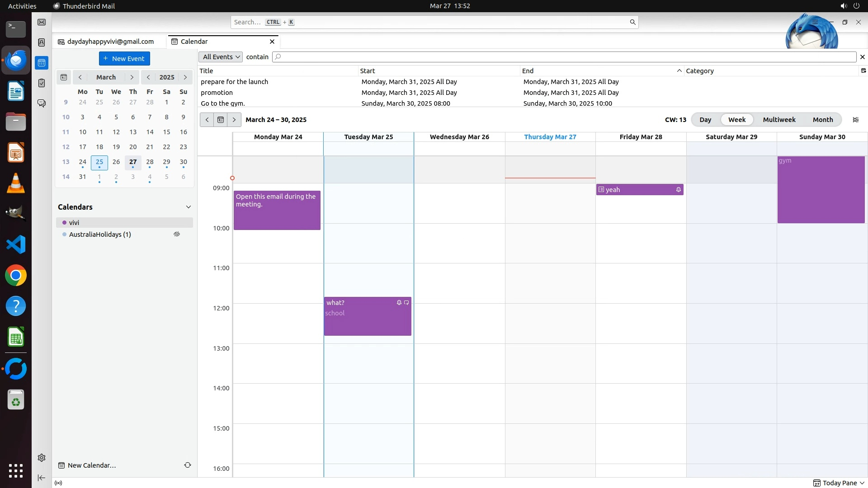Open the Address Book space icon
The height and width of the screenshot is (488, 868).
pyautogui.click(x=42, y=42)
